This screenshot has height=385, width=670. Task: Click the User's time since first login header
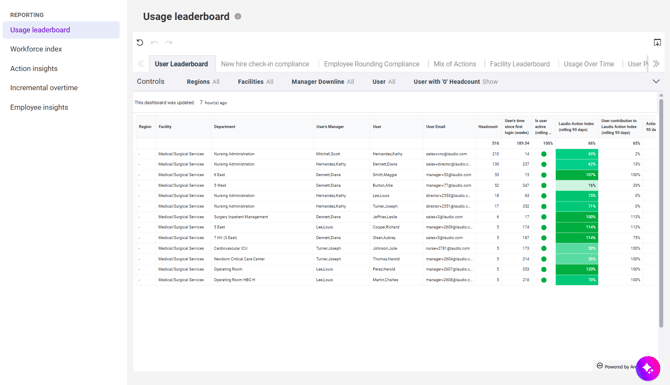517,126
